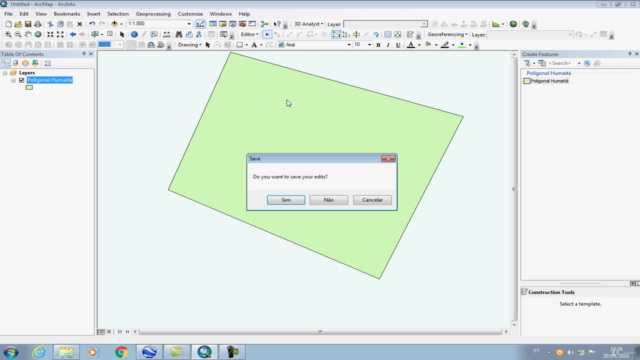Image resolution: width=640 pixels, height=360 pixels.
Task: Click the List By Drawing Order icon
Action: (6, 63)
